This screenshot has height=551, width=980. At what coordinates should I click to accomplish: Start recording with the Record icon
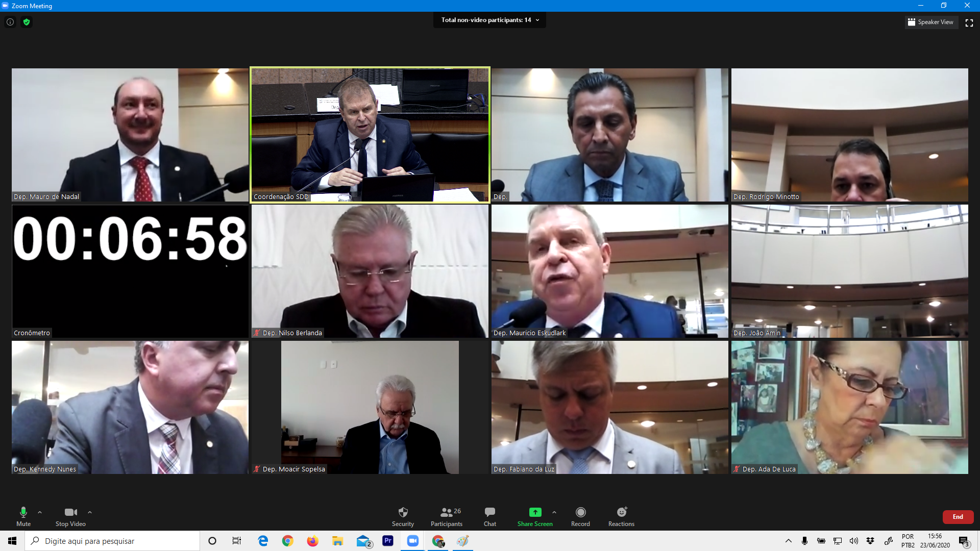coord(580,516)
